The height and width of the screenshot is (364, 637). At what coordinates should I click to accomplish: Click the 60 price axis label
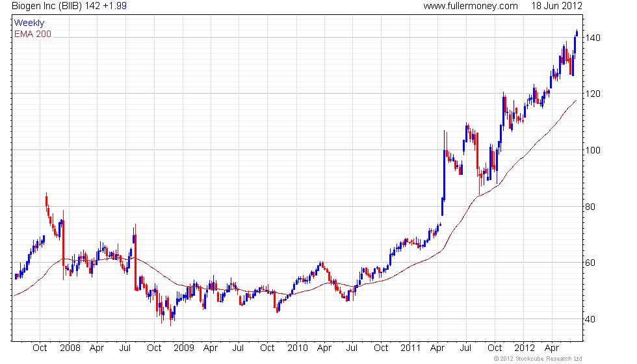click(x=590, y=263)
